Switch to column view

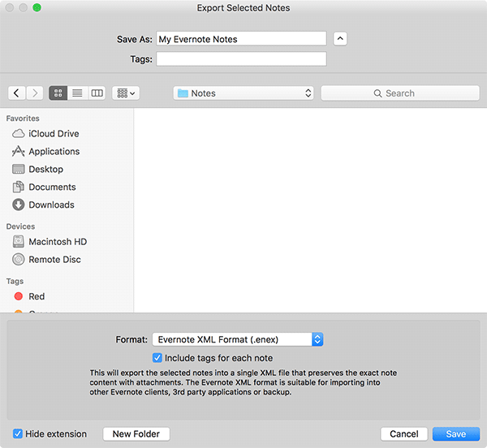[x=97, y=93]
